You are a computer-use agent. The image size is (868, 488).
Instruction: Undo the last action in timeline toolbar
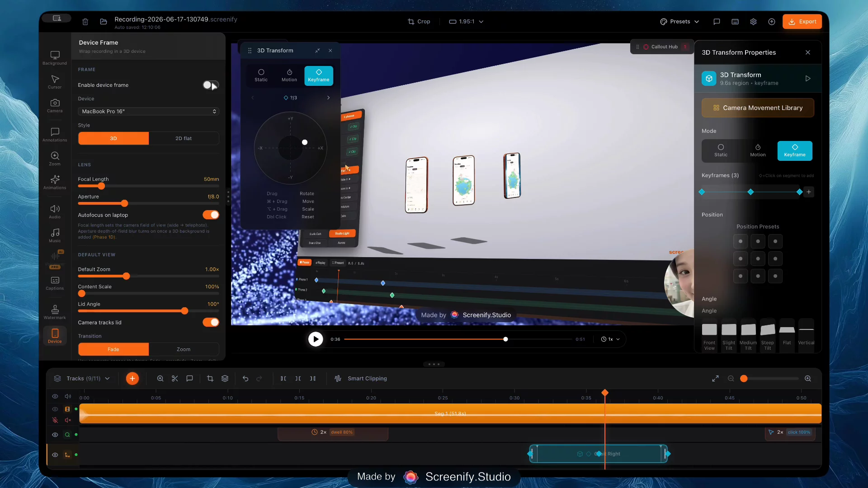(245, 379)
